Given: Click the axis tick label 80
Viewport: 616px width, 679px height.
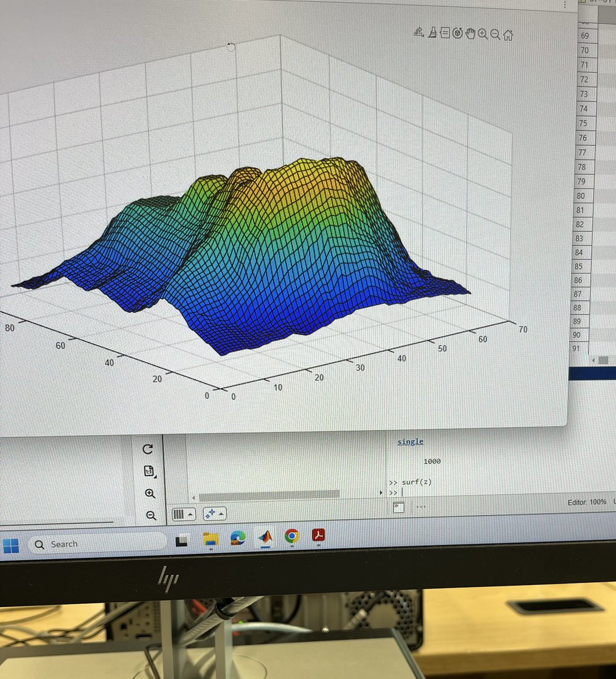Looking at the screenshot, I should (x=10, y=327).
